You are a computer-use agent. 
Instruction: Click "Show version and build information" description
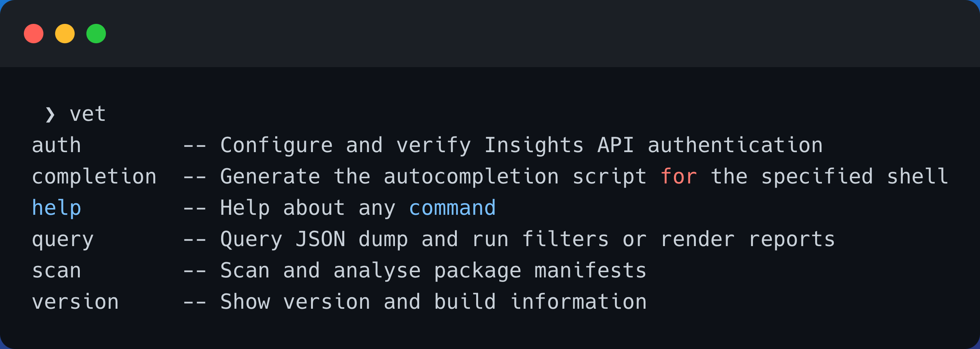tap(433, 302)
